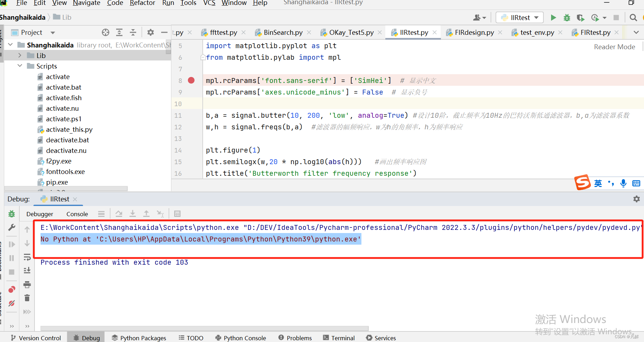
Task: Open the VCS menu
Action: coord(209,3)
